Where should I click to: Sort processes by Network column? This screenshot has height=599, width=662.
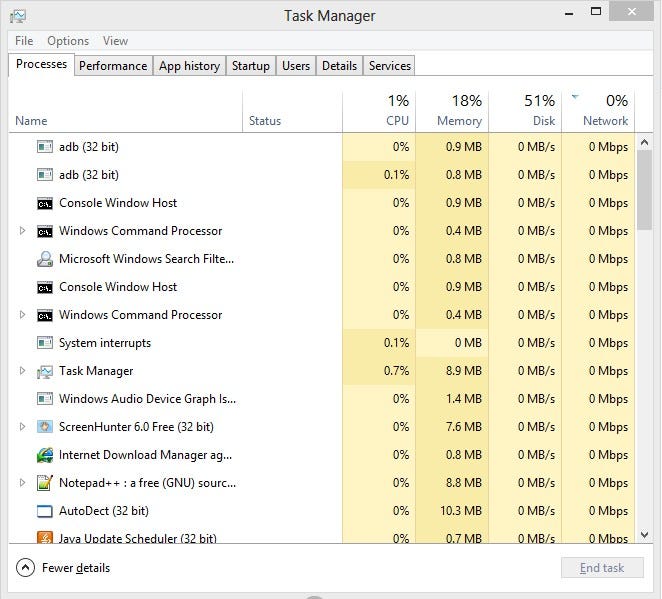coord(598,112)
